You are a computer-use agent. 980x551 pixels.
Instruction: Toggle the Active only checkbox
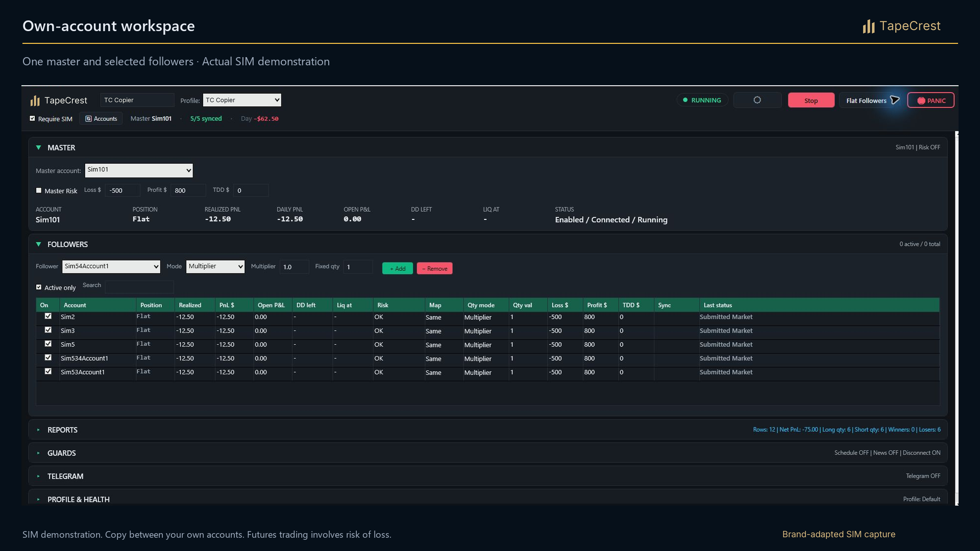[39, 287]
